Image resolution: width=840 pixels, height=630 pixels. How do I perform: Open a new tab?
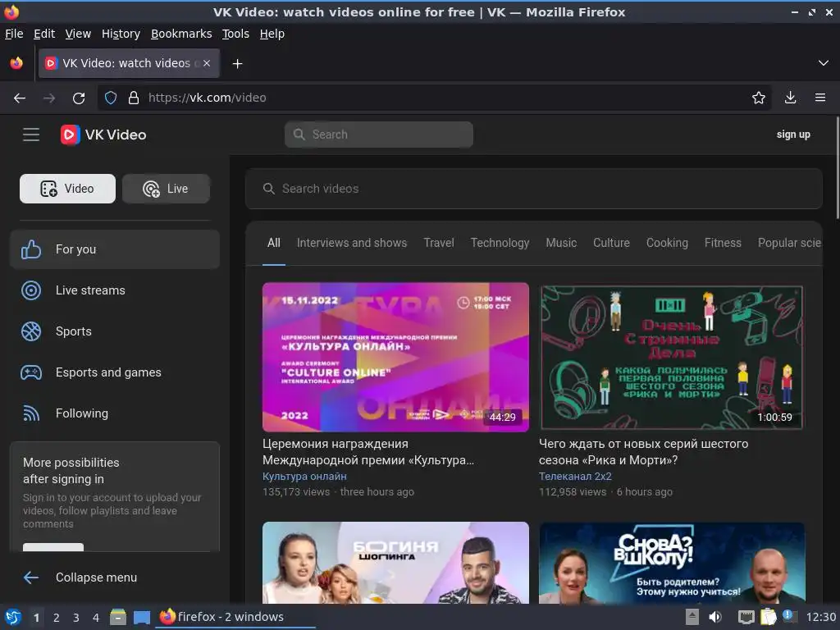click(237, 64)
